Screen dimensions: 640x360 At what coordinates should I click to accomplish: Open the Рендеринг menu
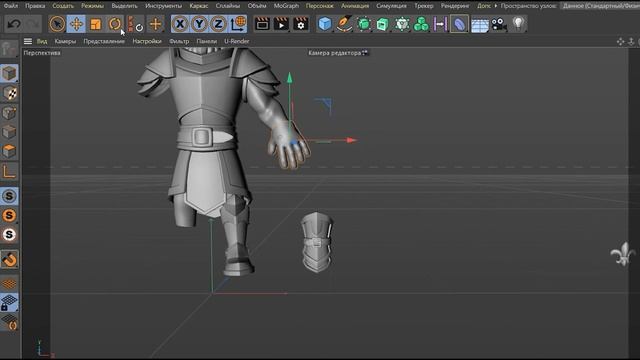click(455, 6)
